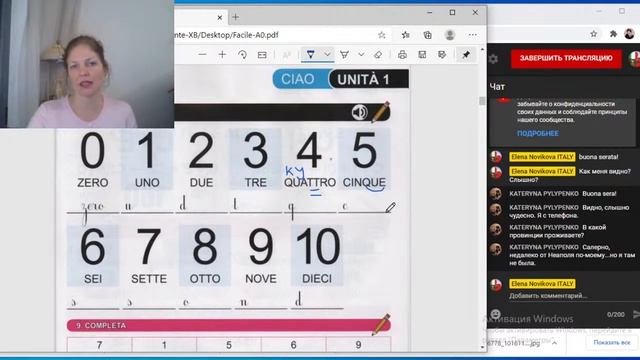Click the 0/200 character counter
Screen dimensions: 640x360
[x=616, y=314]
